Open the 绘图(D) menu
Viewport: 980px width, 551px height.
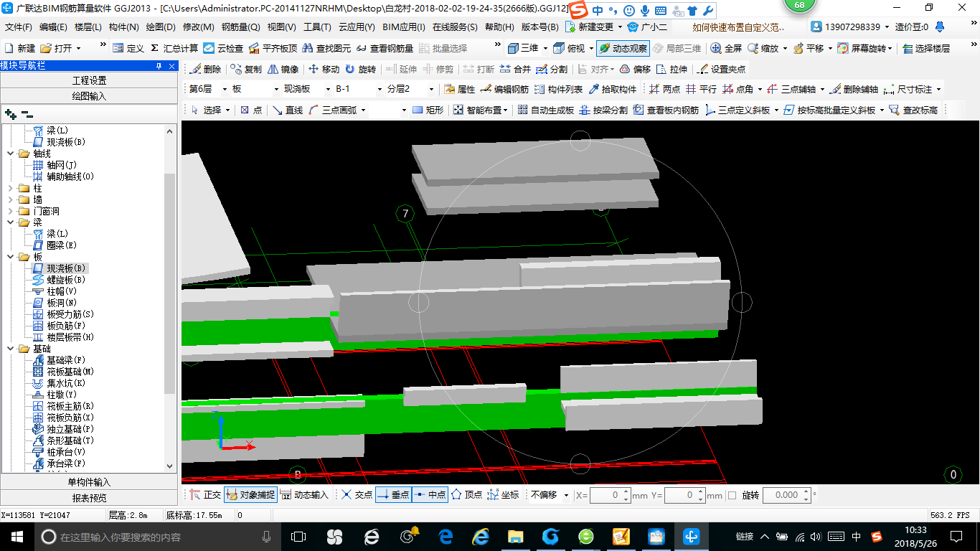pos(161,27)
